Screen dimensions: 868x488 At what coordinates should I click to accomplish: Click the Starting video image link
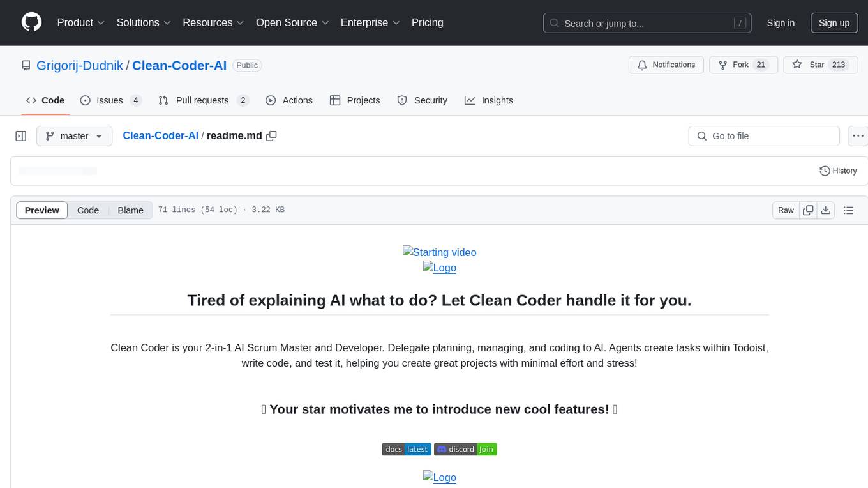coord(440,252)
